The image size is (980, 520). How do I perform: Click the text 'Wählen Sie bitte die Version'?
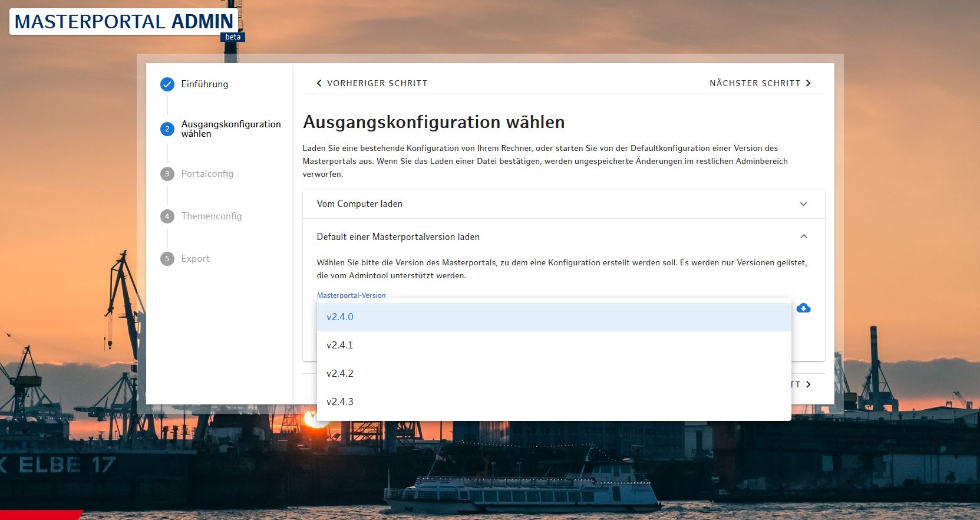562,269
